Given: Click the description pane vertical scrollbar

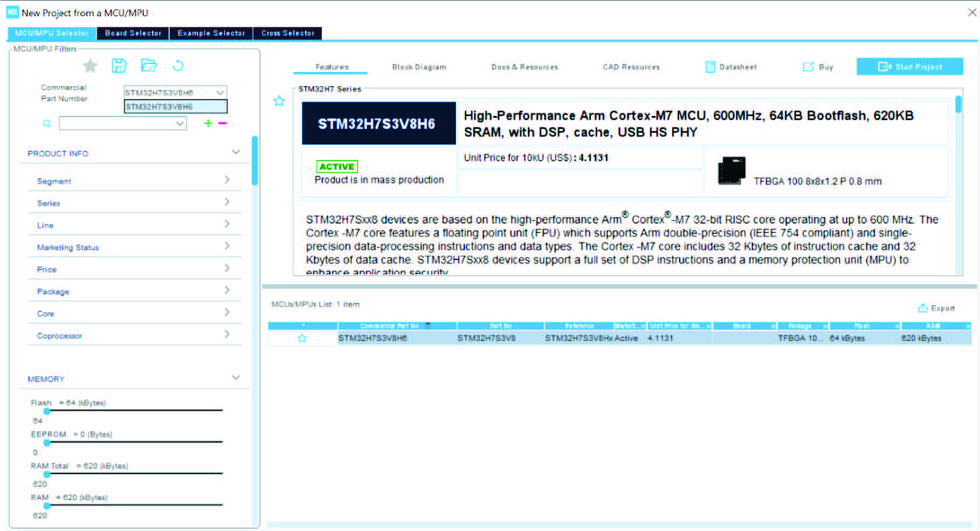Looking at the screenshot, I should click(958, 104).
